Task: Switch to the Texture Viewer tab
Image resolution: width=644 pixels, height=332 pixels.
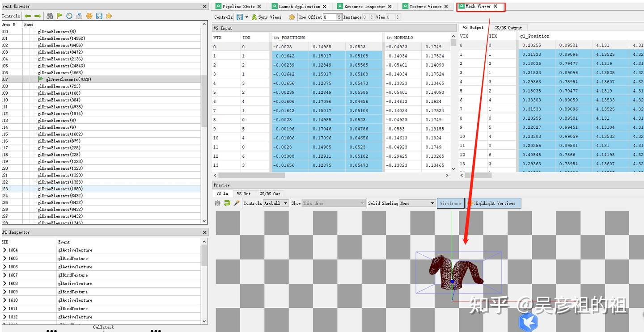Action: point(425,6)
